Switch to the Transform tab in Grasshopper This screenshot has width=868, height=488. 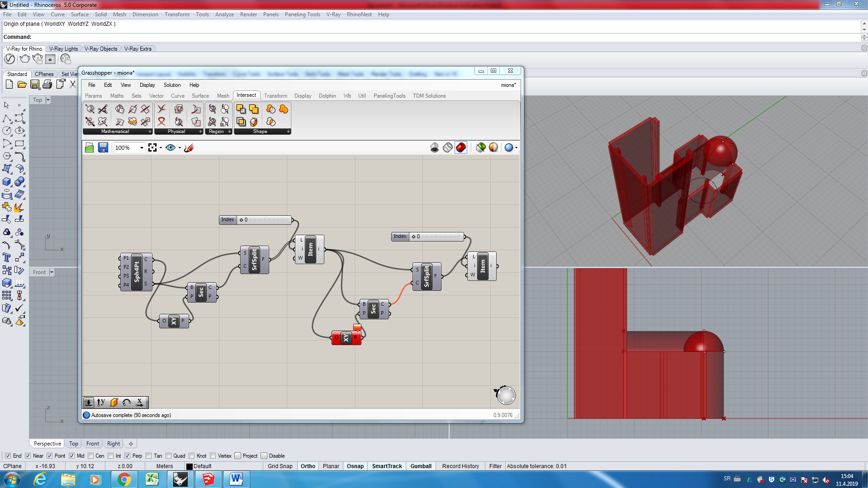tap(275, 96)
